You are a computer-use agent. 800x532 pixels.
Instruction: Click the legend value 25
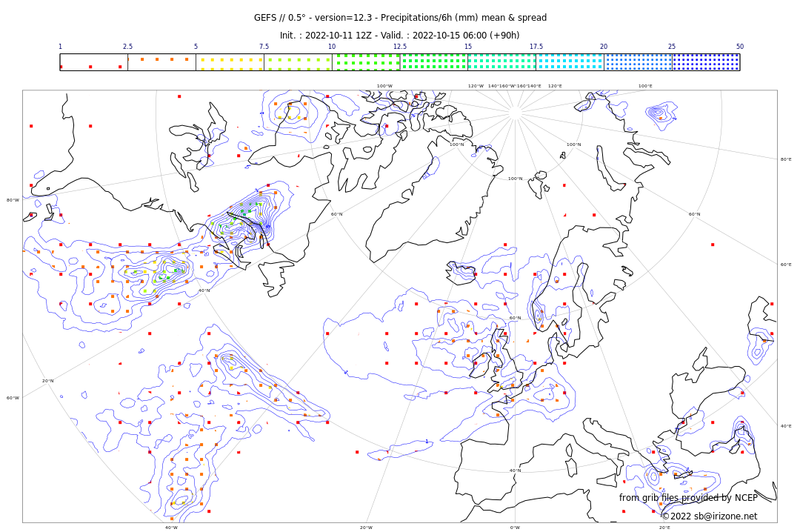[x=672, y=47]
